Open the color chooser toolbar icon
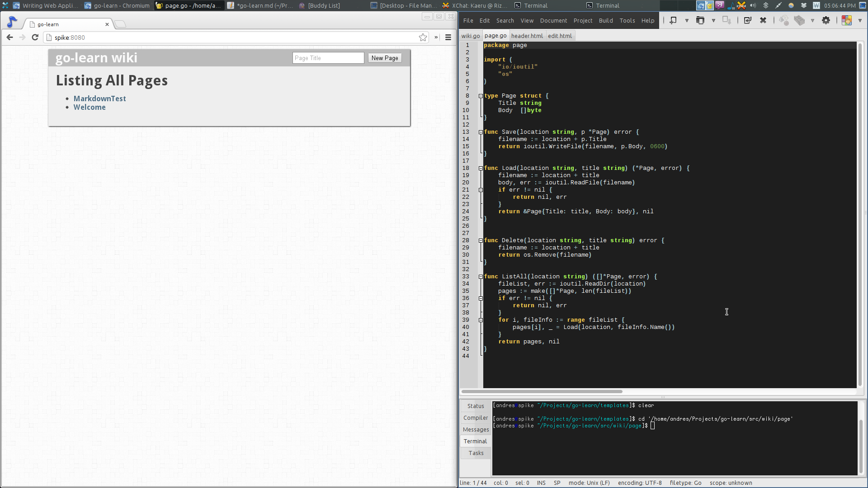Viewport: 868px width, 488px height. click(847, 20)
